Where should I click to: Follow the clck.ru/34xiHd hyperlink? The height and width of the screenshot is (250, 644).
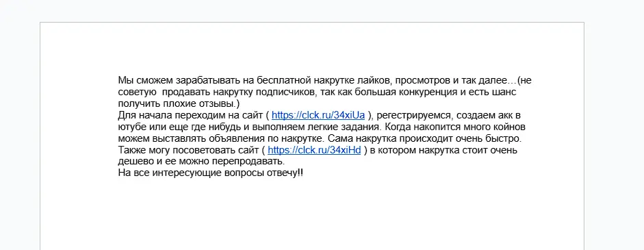[314, 150]
